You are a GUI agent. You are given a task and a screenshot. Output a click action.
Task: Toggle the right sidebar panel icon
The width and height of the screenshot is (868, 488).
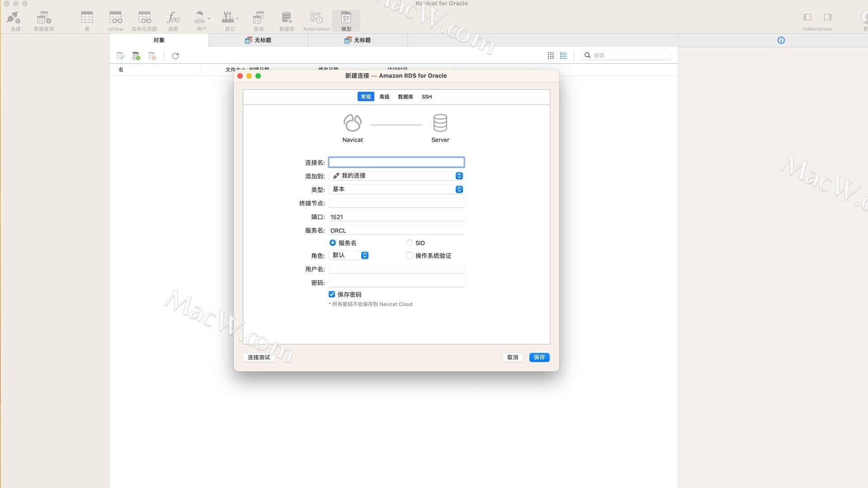pyautogui.click(x=828, y=17)
